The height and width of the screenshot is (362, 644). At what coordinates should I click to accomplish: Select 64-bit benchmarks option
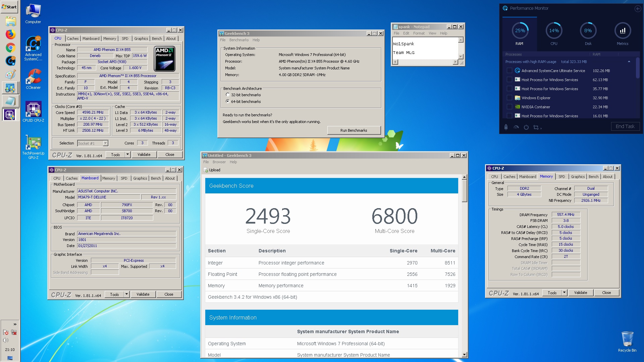click(x=228, y=102)
